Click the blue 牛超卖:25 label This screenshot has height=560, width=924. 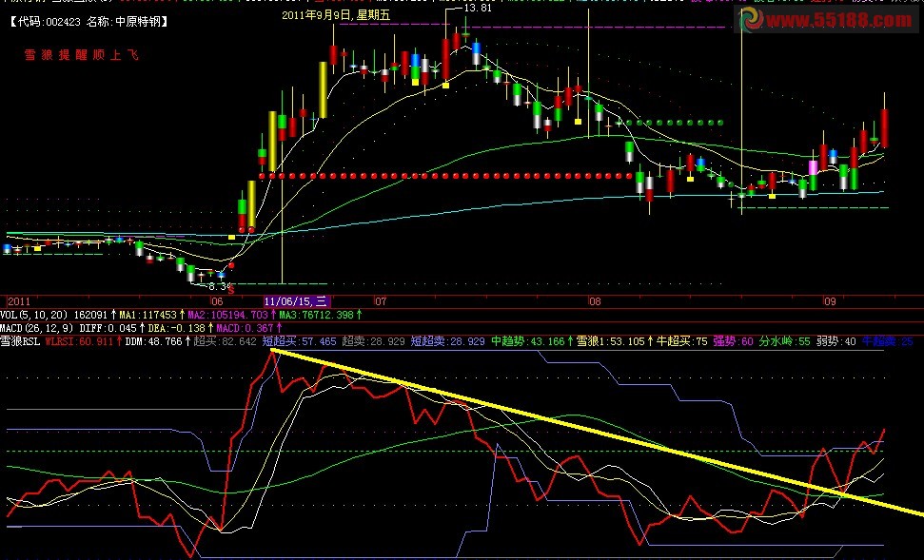coord(887,341)
